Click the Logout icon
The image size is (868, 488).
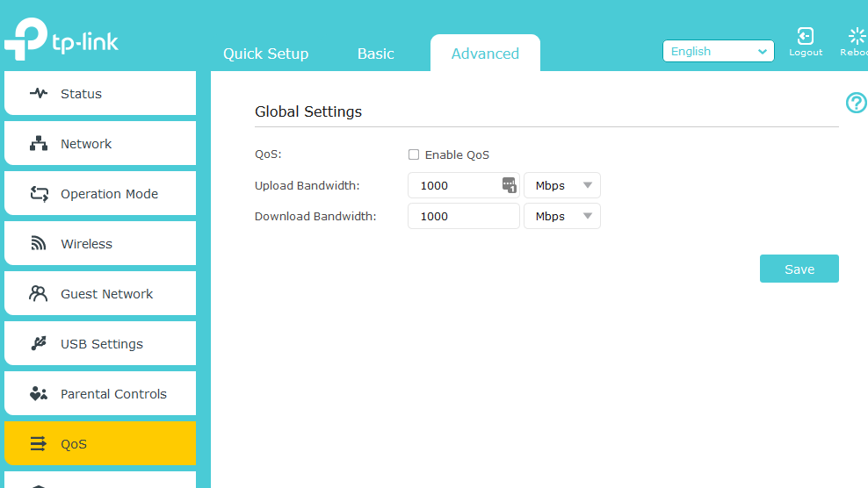[805, 37]
